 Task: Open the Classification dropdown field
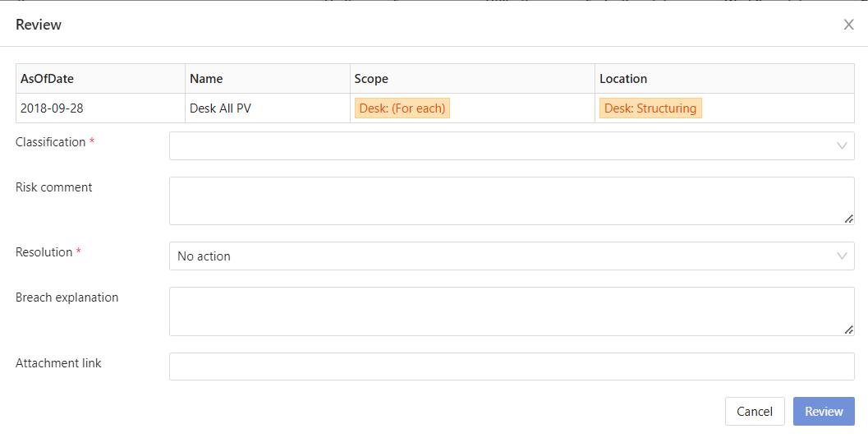click(x=501, y=146)
